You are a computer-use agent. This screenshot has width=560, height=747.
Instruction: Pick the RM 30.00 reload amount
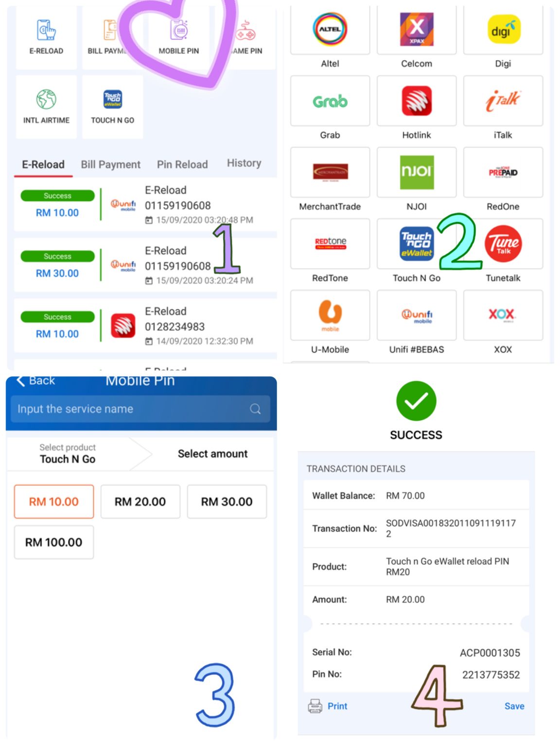(x=227, y=501)
